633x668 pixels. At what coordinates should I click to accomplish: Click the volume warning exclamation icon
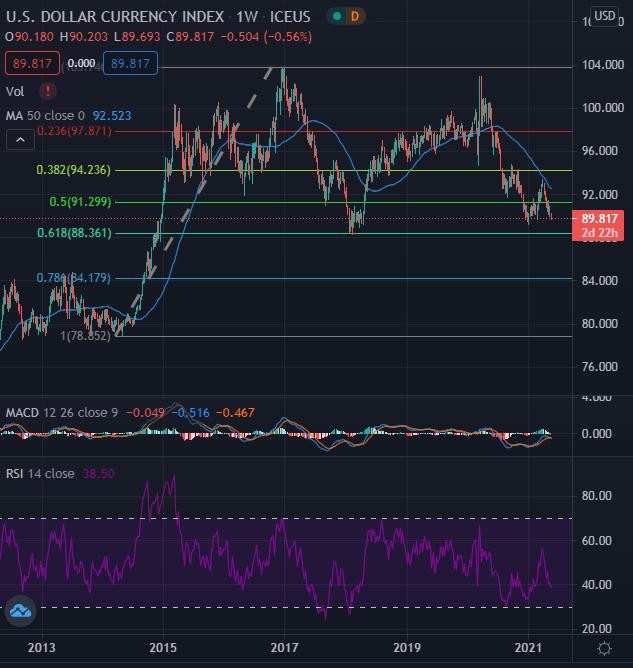[48, 91]
